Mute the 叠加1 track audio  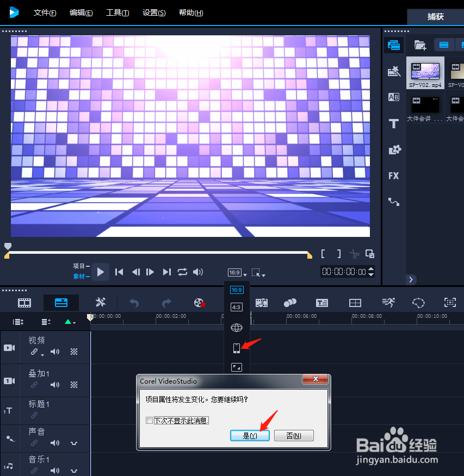click(55, 385)
